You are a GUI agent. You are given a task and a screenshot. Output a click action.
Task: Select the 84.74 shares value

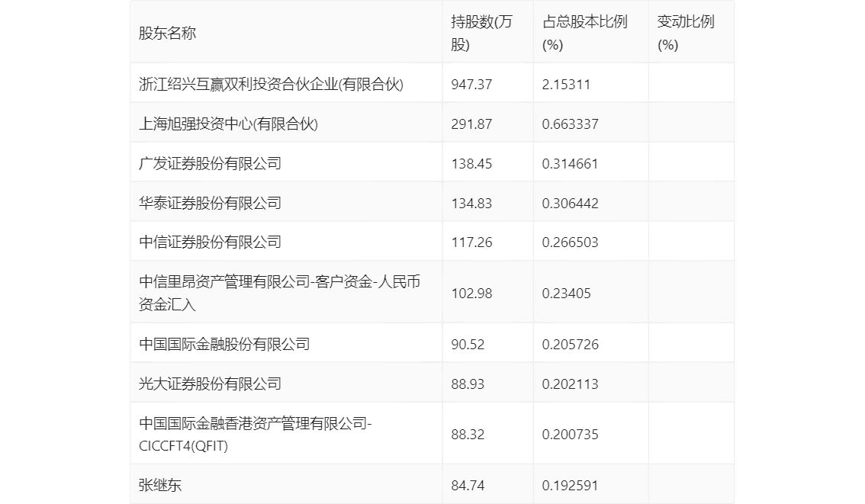[x=468, y=486]
